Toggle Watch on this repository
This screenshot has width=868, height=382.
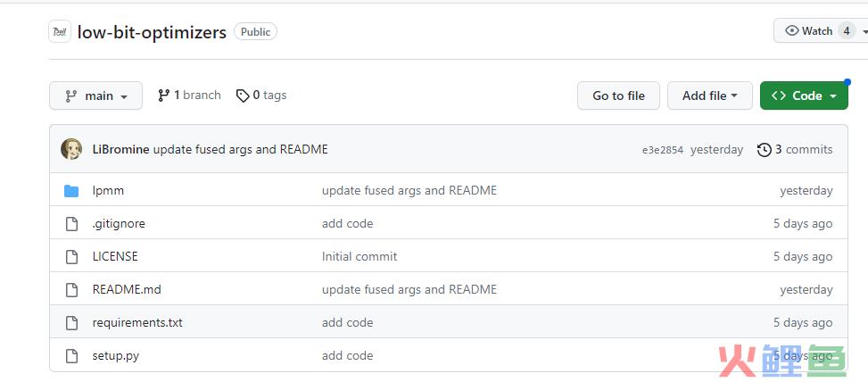point(808,31)
